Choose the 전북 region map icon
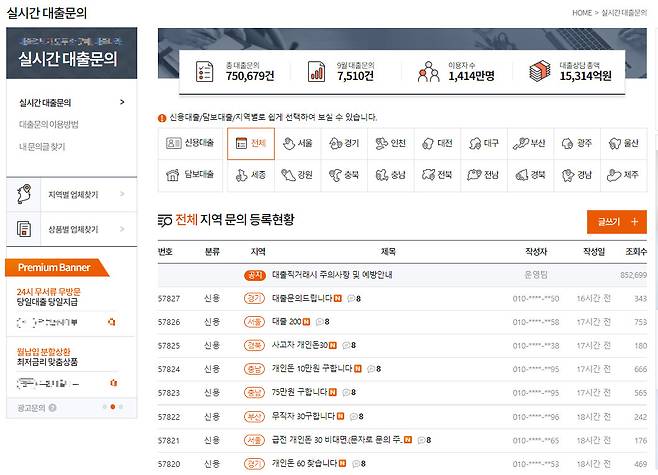 pos(428,175)
